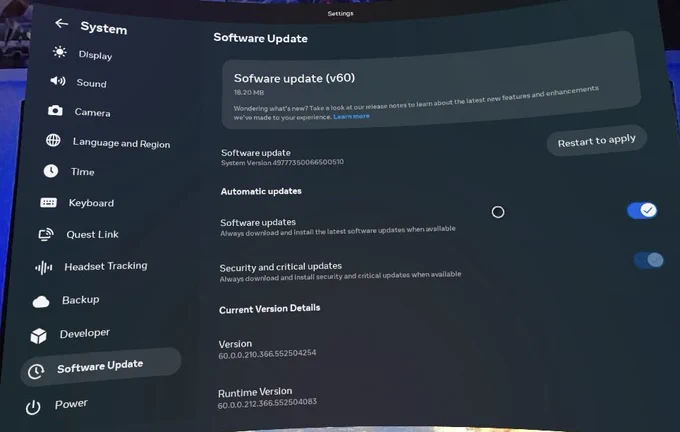680x432 pixels.
Task: Open Headset Tracking settings
Action: pos(106,266)
